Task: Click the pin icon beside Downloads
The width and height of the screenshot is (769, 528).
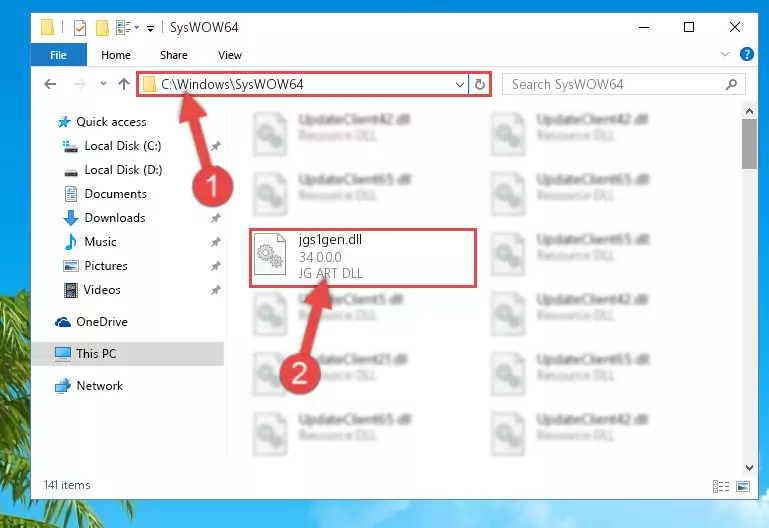Action: 215,218
